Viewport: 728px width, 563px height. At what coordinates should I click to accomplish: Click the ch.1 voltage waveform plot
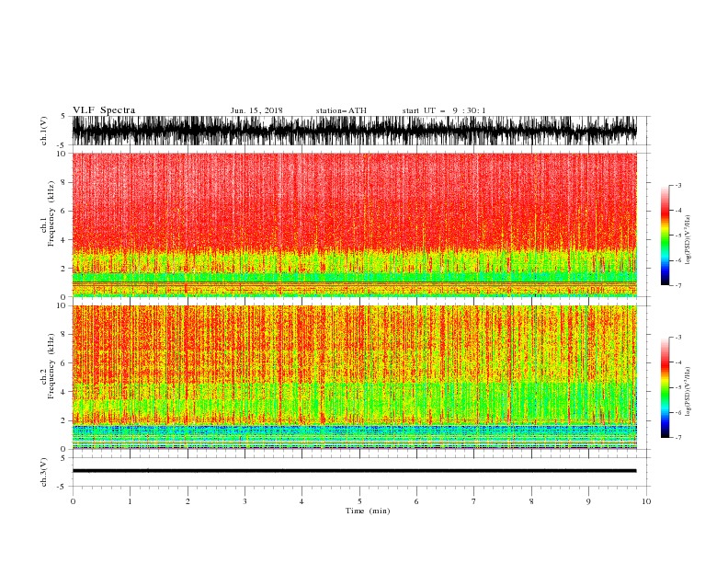coord(354,131)
